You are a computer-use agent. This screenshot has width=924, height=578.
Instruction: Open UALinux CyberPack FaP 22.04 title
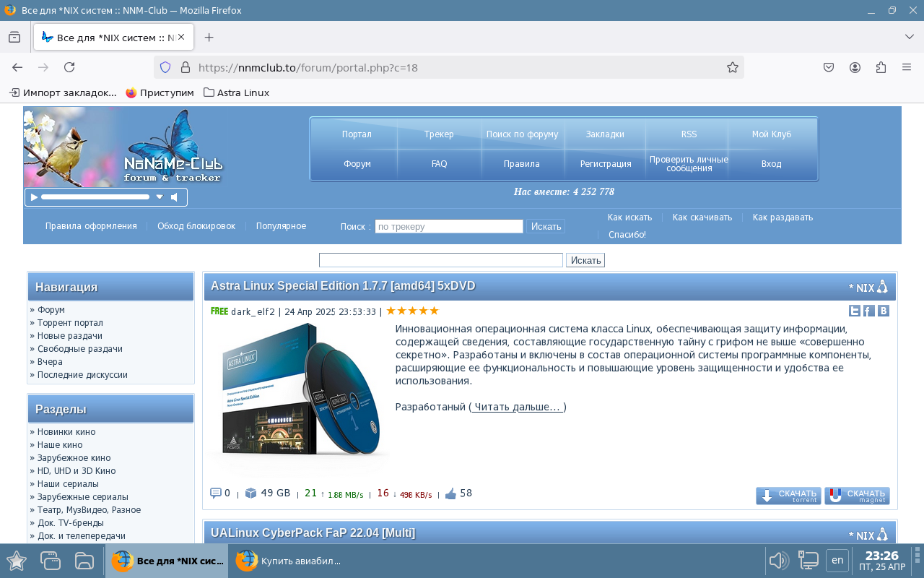(313, 533)
